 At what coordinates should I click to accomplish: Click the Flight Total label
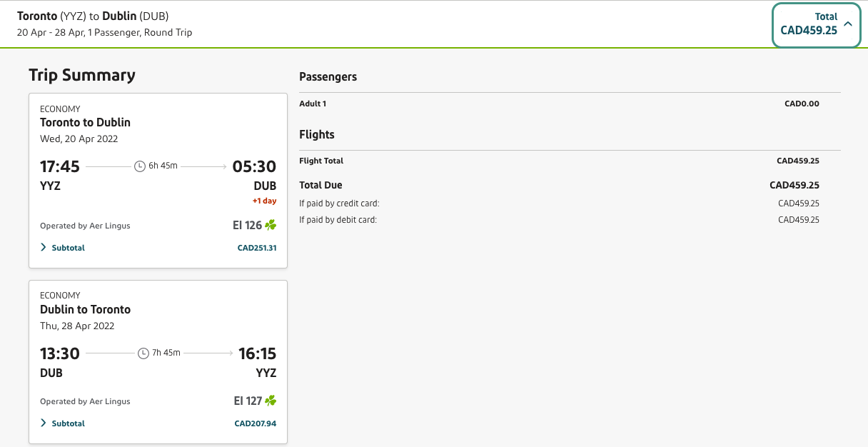(x=321, y=161)
